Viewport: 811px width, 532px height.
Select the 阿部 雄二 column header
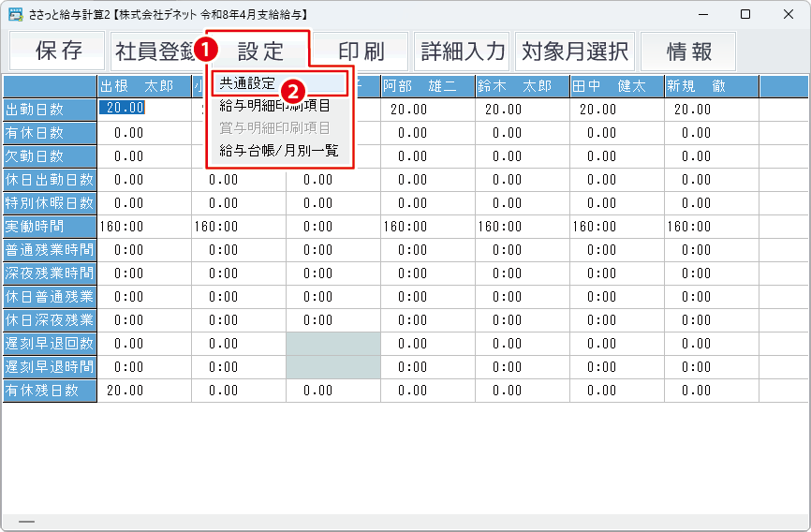pyautogui.click(x=428, y=86)
